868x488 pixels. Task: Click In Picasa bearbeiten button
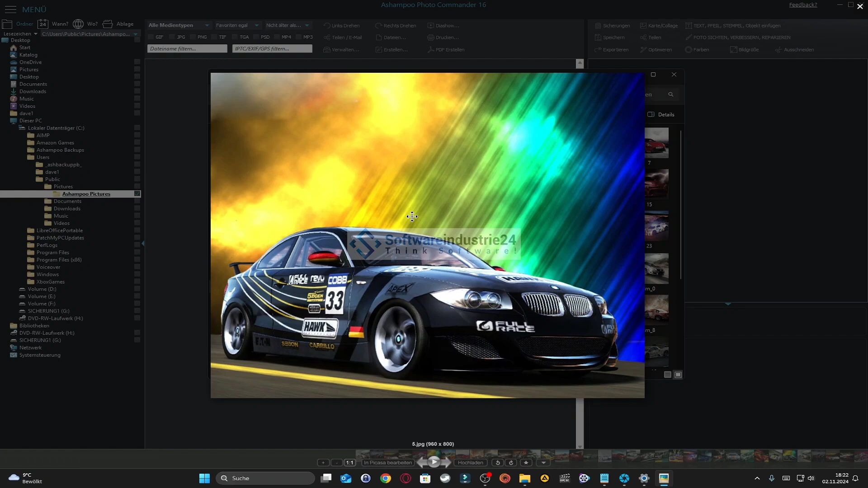pyautogui.click(x=388, y=463)
